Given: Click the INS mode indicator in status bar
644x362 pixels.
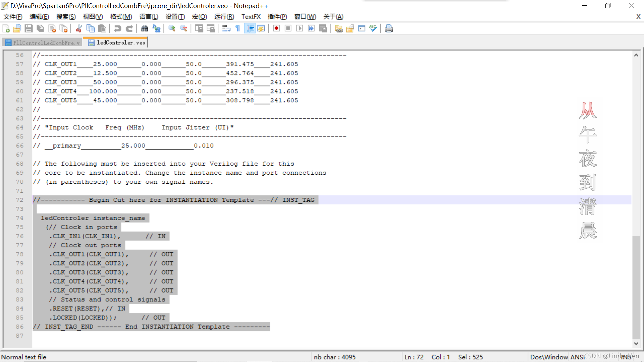Looking at the screenshot, I should point(626,357).
